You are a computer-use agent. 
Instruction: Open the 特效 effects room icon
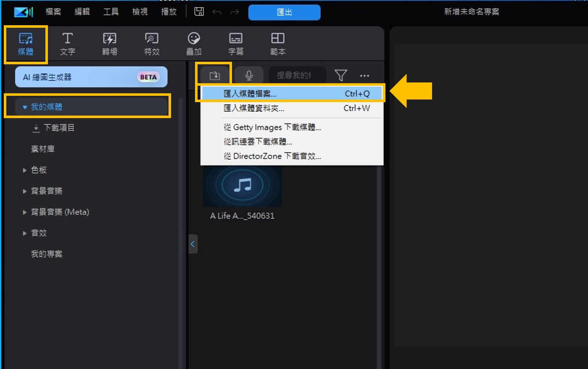151,43
